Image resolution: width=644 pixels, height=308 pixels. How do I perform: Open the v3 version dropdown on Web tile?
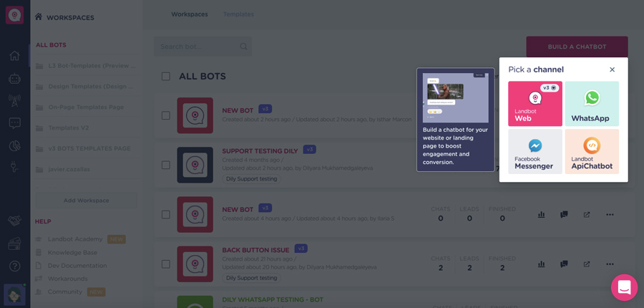[549, 88]
